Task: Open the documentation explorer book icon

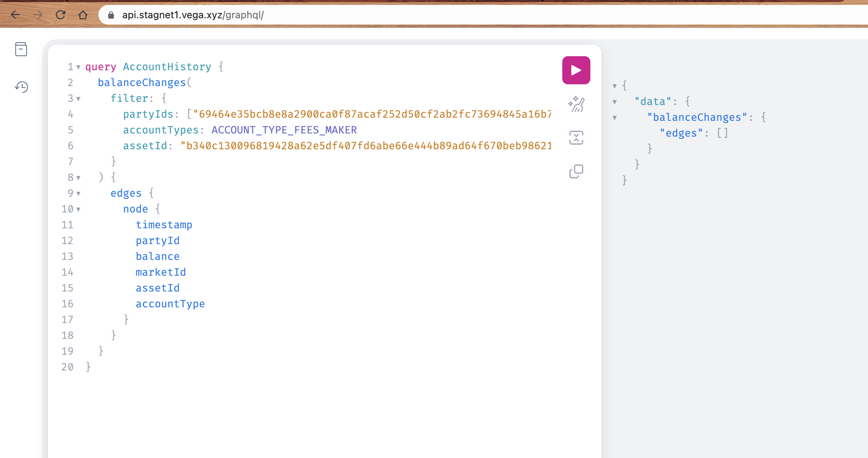Action: pos(21,50)
